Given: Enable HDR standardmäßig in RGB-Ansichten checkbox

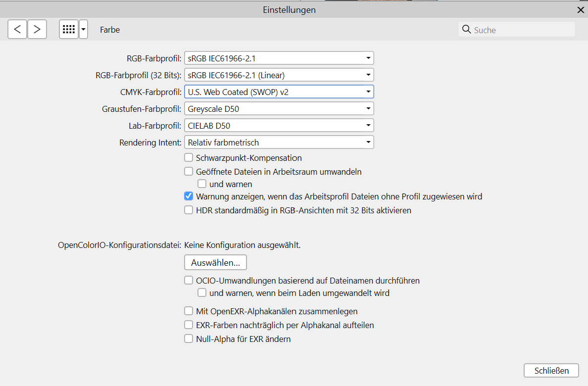Looking at the screenshot, I should (189, 210).
